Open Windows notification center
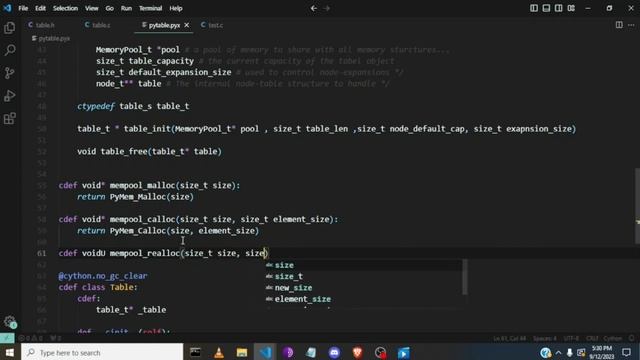The height and width of the screenshot is (360, 640). [x=626, y=352]
